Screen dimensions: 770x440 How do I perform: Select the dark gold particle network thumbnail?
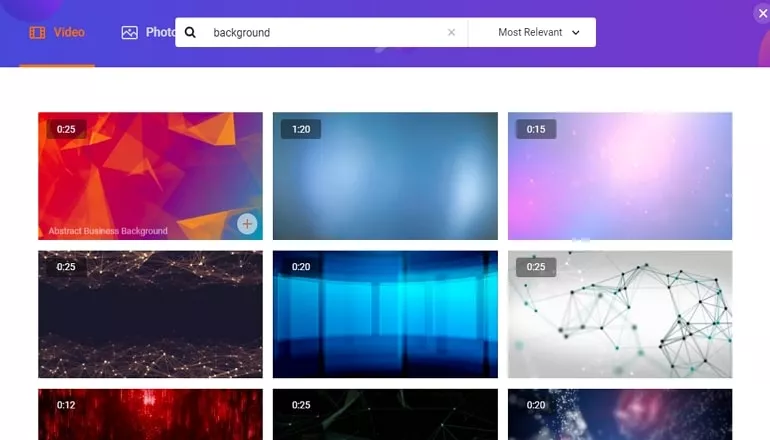[150, 314]
